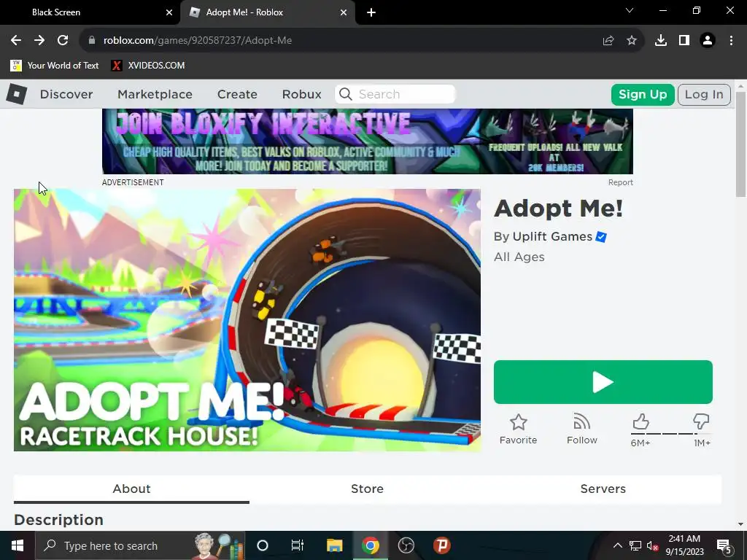The height and width of the screenshot is (560, 747).
Task: Click the Bloxify Interactive advertisement banner
Action: pos(368,141)
